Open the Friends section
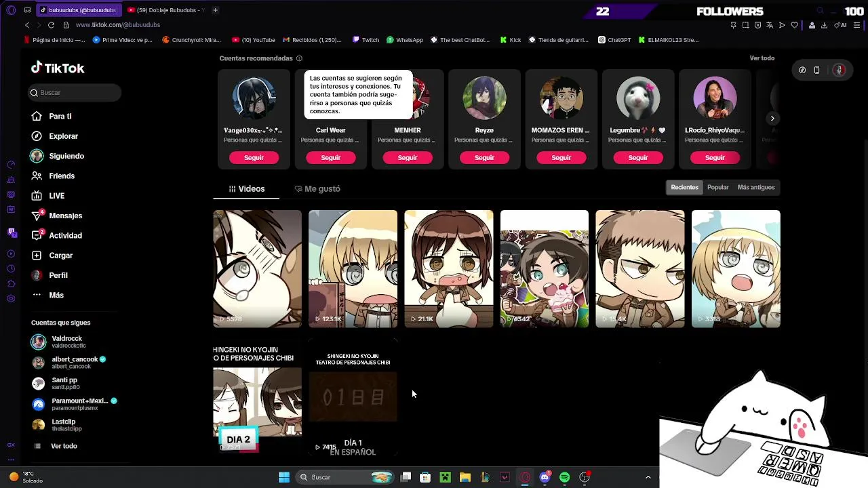868x488 pixels. click(53, 176)
